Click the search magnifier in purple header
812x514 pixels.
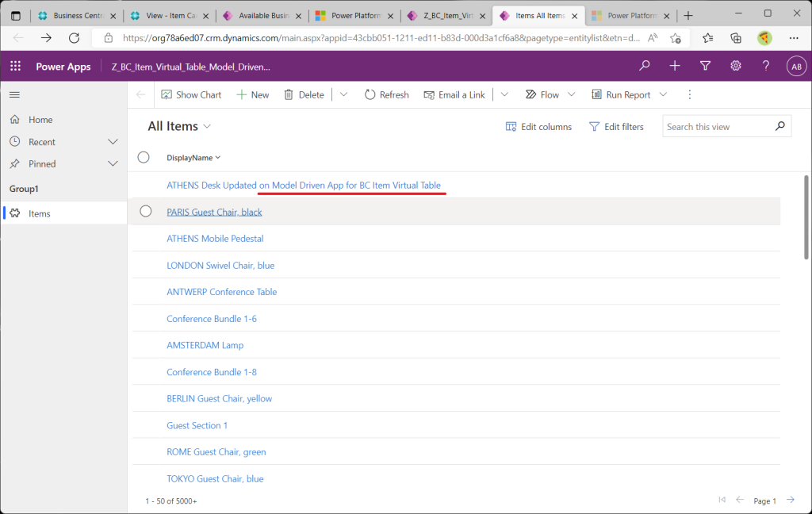click(645, 67)
